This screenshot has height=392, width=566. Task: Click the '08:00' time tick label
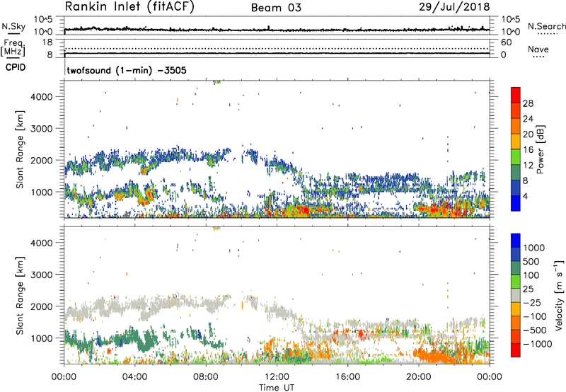click(205, 377)
